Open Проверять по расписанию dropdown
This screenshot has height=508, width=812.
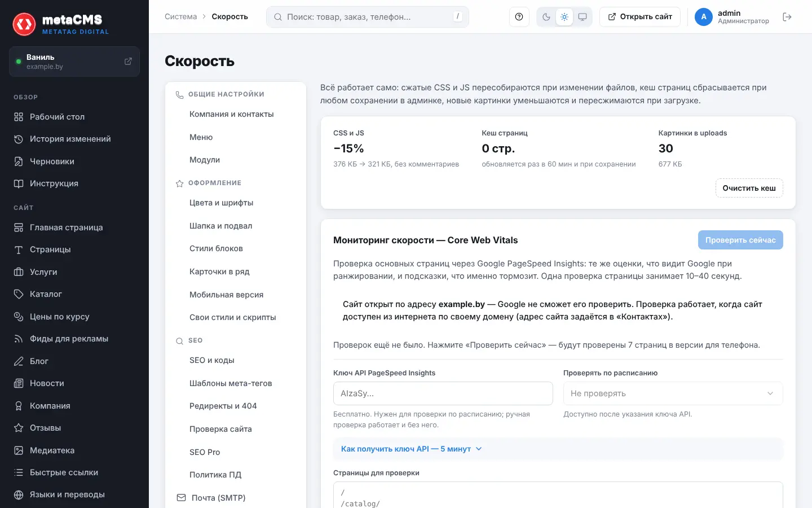[673, 393]
